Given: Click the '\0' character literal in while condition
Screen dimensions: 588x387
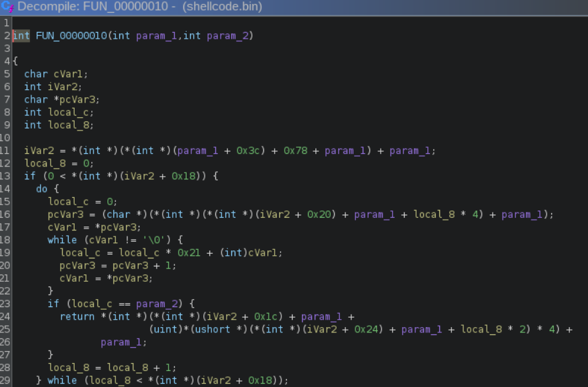Looking at the screenshot, I should point(154,240).
